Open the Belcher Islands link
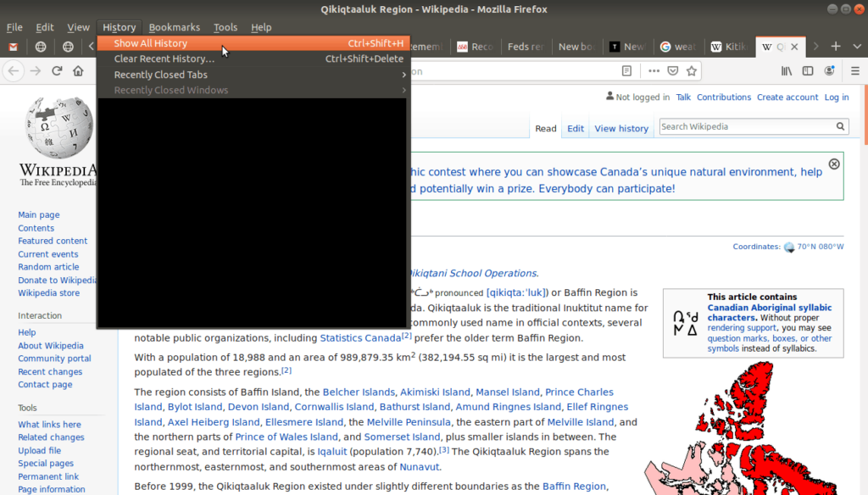Image resolution: width=868 pixels, height=495 pixels. pyautogui.click(x=359, y=392)
